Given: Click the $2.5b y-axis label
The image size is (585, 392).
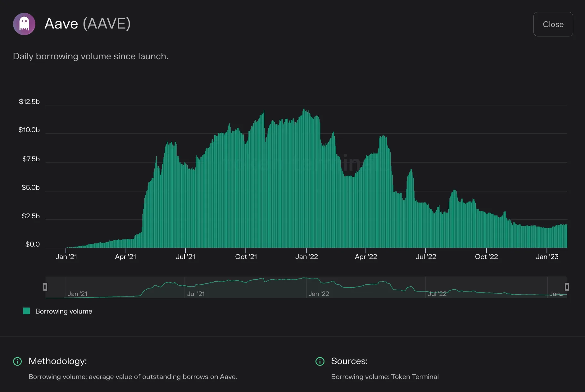Looking at the screenshot, I should coord(30,216).
